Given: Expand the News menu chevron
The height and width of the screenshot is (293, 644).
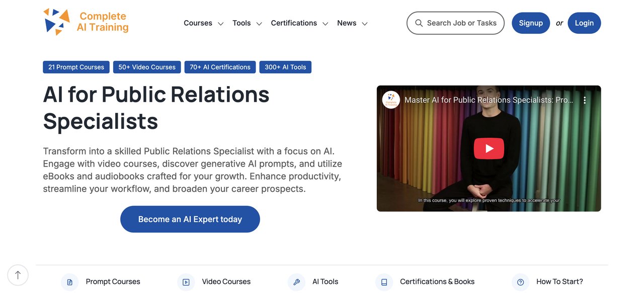Looking at the screenshot, I should (365, 24).
